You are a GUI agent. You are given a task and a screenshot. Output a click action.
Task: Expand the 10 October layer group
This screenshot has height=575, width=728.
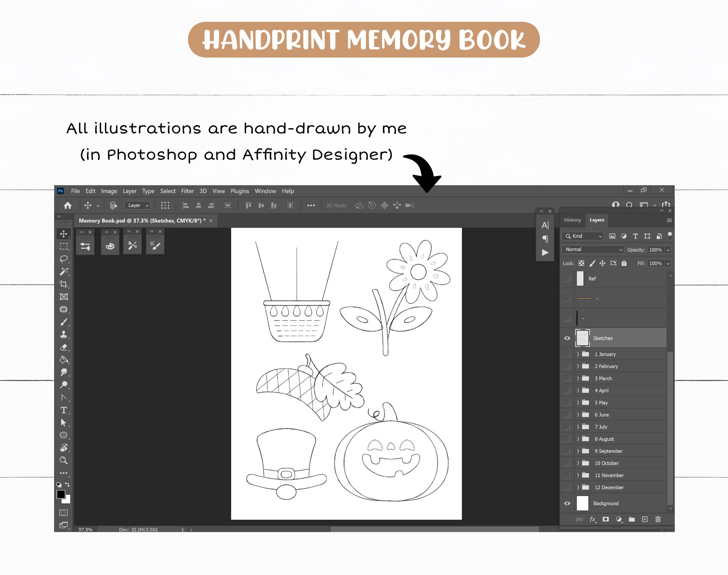pos(579,463)
